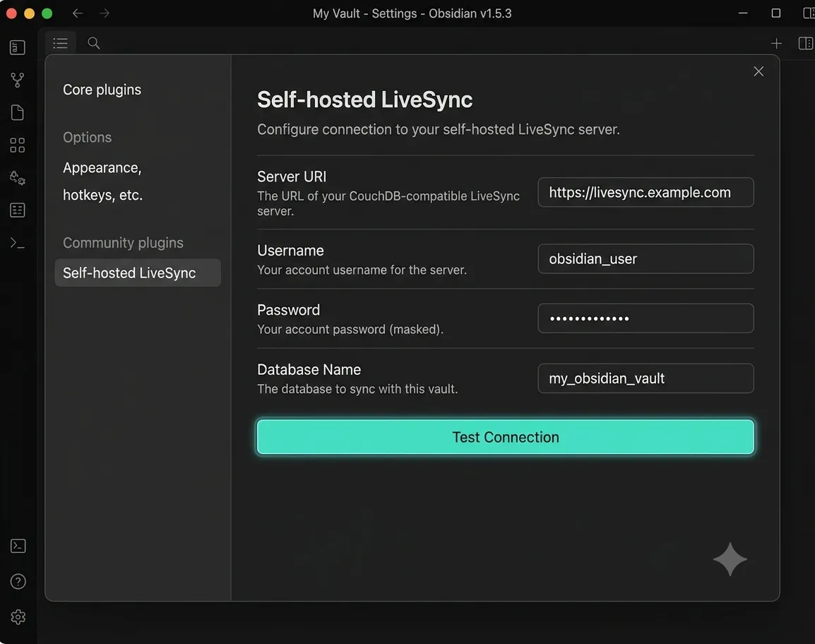Image resolution: width=815 pixels, height=644 pixels.
Task: Click the gears plugin icon in ribbon
Action: 17,178
